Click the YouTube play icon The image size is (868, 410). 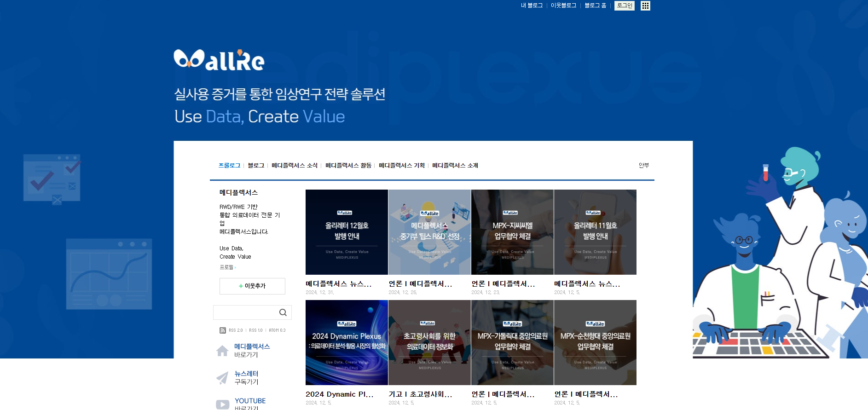[x=222, y=404]
